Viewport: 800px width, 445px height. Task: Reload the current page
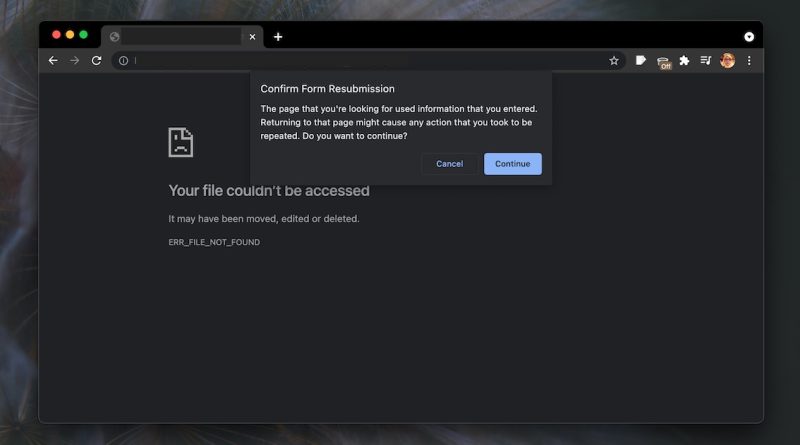pyautogui.click(x=96, y=61)
